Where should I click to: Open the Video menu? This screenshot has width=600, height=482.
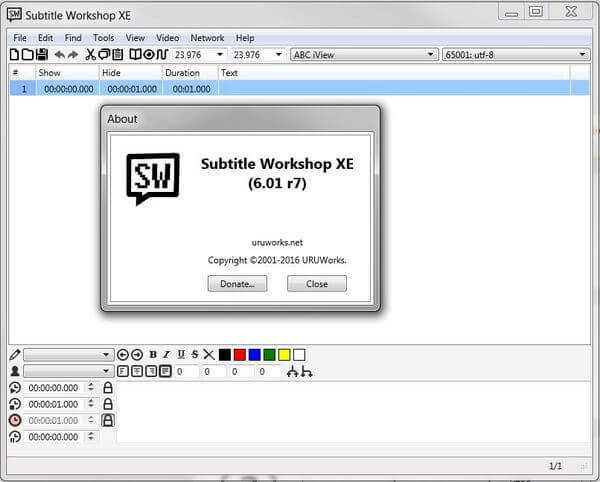pos(168,38)
